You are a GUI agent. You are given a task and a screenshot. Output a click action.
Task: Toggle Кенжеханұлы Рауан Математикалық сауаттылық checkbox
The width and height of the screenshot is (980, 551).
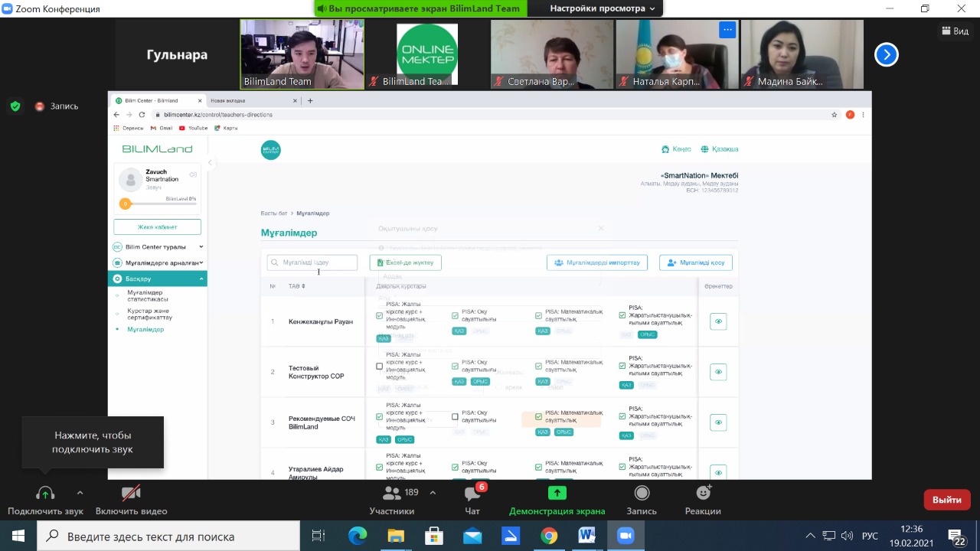pos(539,315)
